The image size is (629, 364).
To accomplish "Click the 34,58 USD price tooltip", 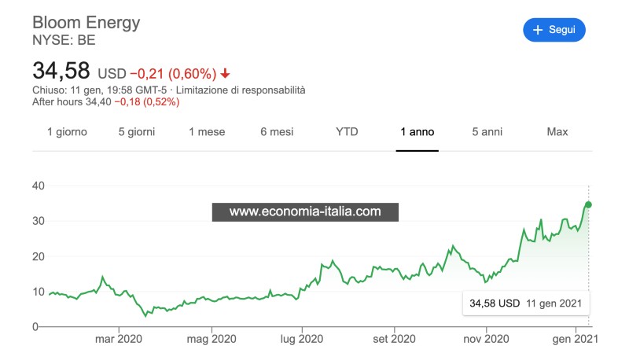I will (526, 303).
